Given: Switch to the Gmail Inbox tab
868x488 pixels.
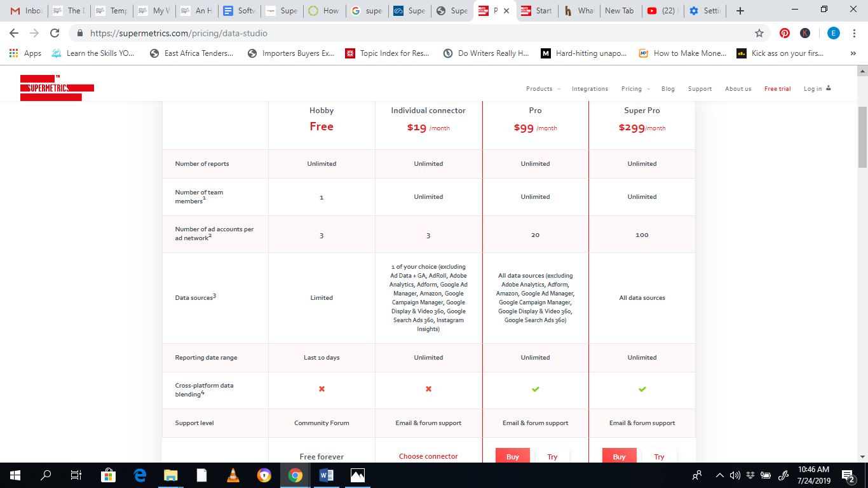Looking at the screenshot, I should 26,11.
